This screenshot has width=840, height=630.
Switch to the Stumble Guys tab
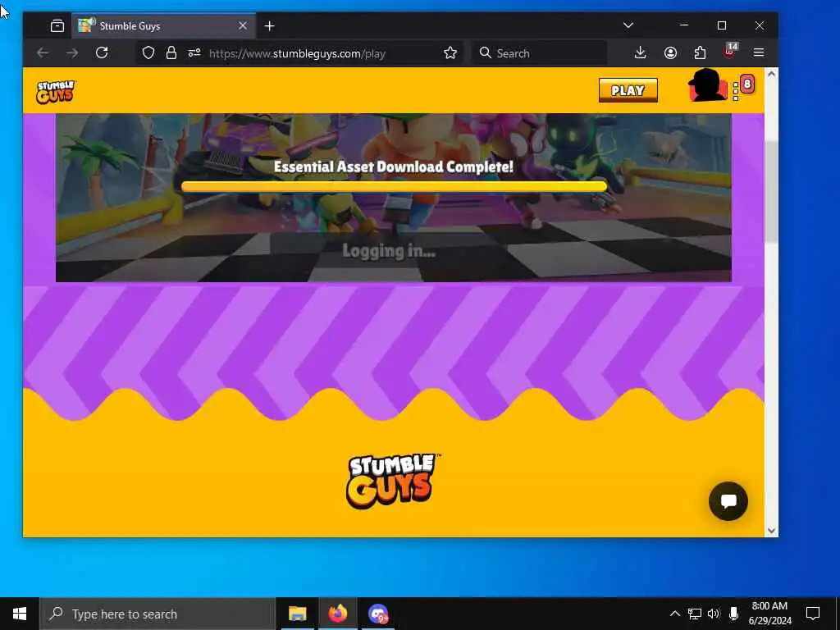point(163,25)
